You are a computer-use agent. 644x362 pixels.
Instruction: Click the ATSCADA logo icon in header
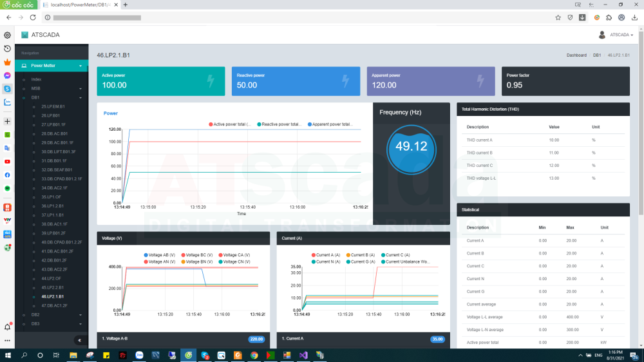click(x=25, y=35)
